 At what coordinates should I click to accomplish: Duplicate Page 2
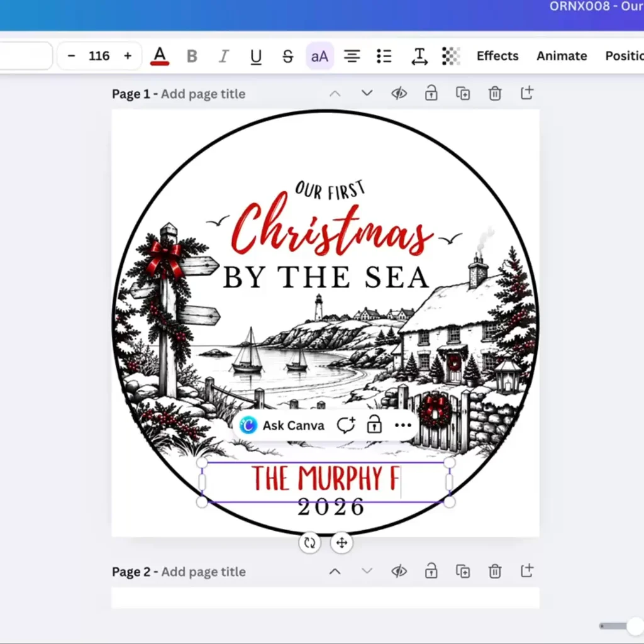pyautogui.click(x=463, y=571)
